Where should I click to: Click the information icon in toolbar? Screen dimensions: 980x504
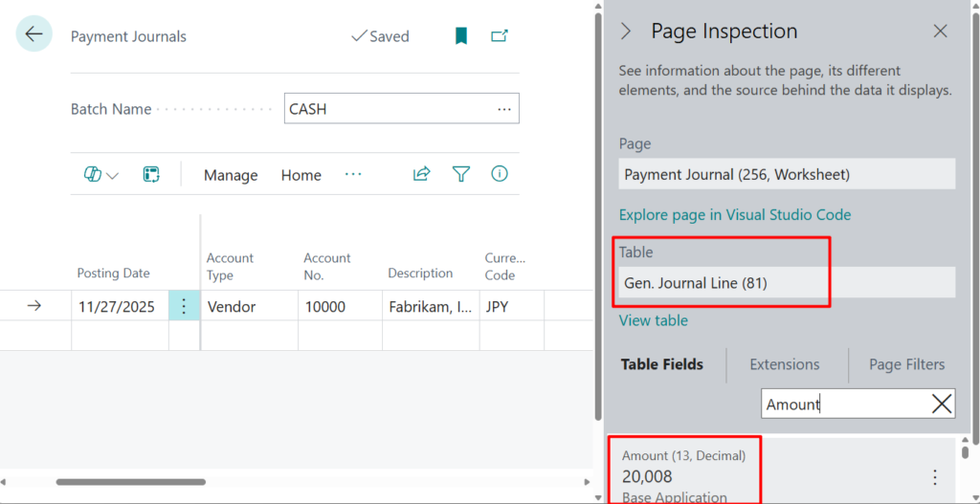pyautogui.click(x=500, y=174)
